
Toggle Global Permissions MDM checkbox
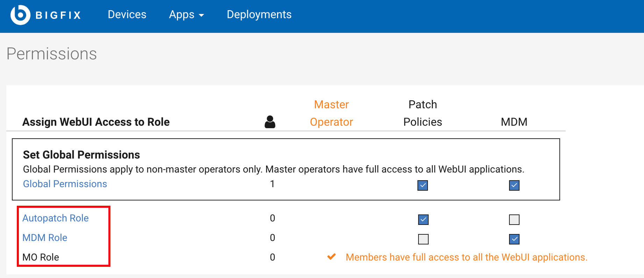click(x=514, y=185)
